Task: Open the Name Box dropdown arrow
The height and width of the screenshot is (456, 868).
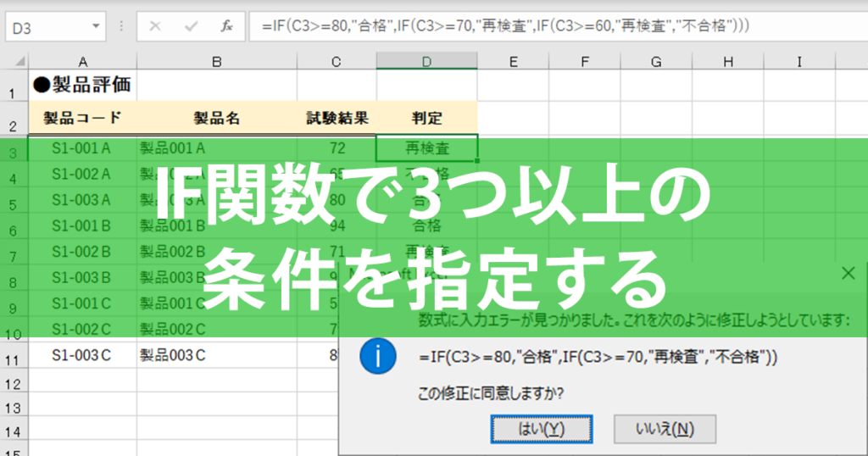Action: pyautogui.click(x=96, y=26)
